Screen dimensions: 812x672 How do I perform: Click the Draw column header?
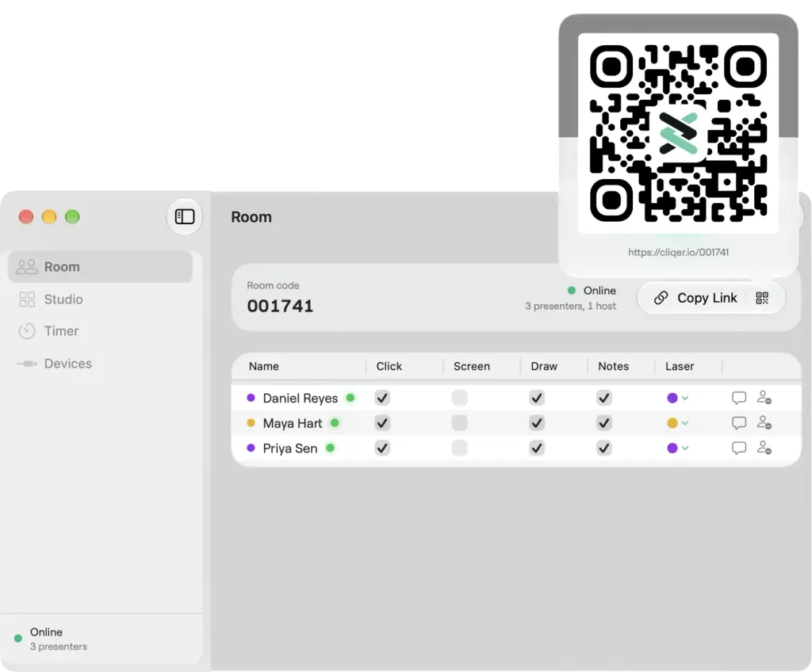coord(544,366)
